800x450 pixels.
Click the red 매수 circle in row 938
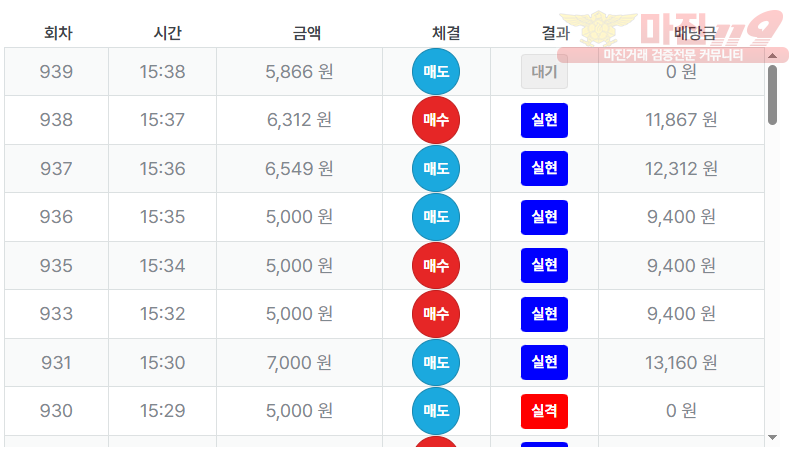point(436,120)
